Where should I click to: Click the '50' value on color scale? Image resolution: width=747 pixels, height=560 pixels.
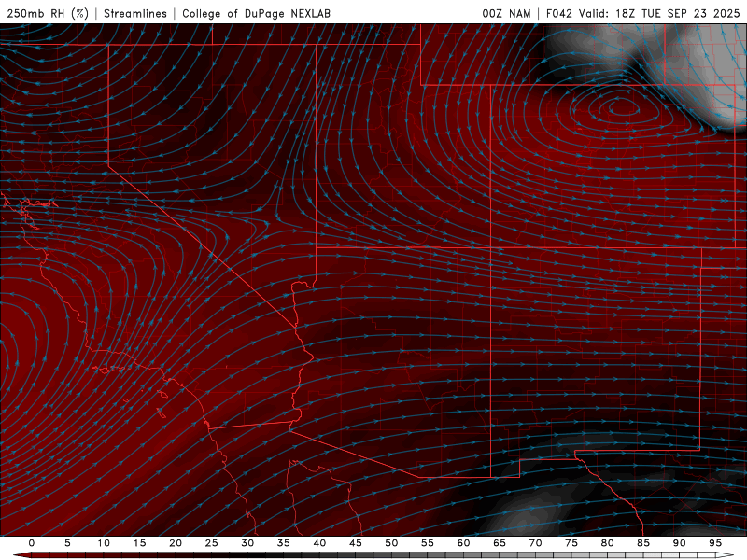coord(391,543)
